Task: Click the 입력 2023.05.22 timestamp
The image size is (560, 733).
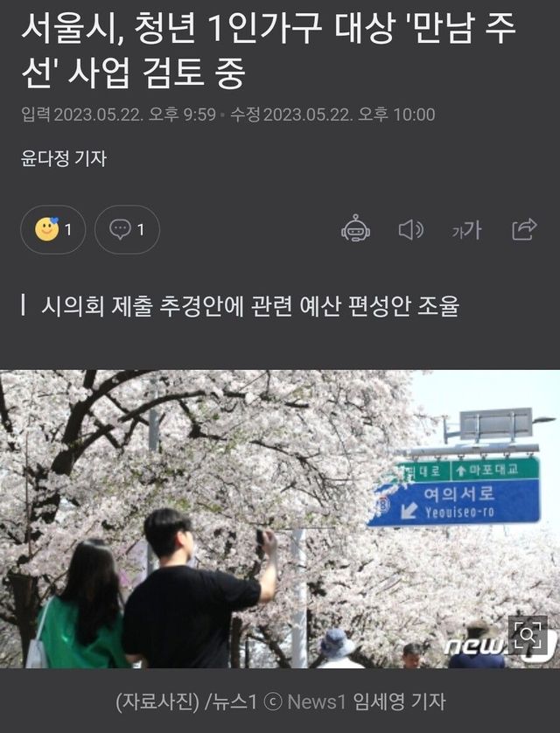Action: coord(118,115)
